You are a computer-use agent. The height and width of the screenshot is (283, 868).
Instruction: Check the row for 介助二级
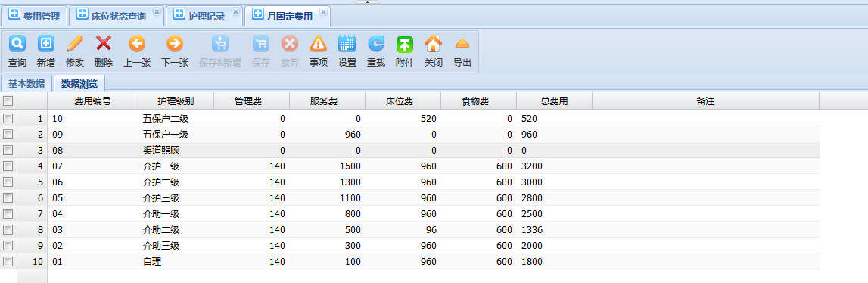point(8,229)
